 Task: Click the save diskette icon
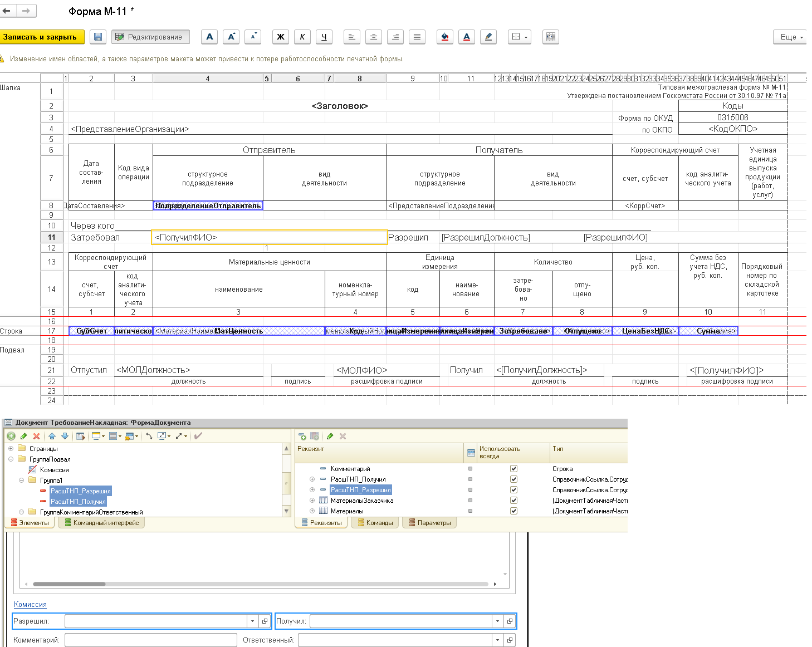[x=98, y=37]
